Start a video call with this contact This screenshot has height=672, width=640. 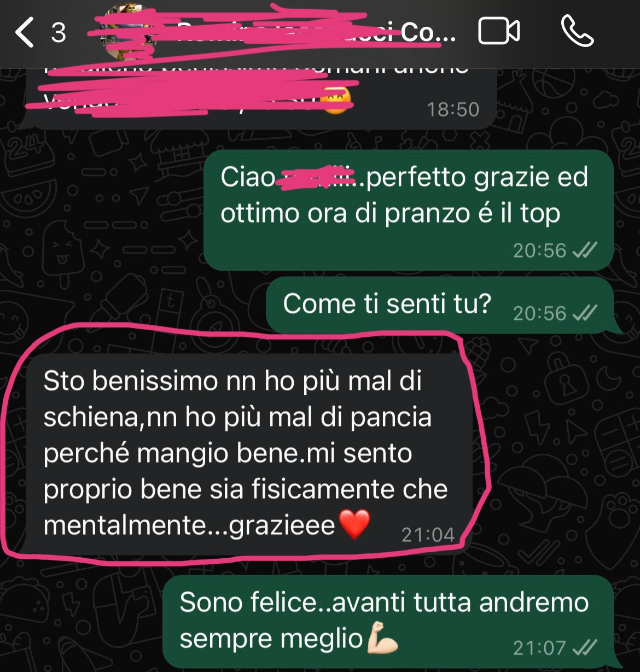pyautogui.click(x=499, y=31)
